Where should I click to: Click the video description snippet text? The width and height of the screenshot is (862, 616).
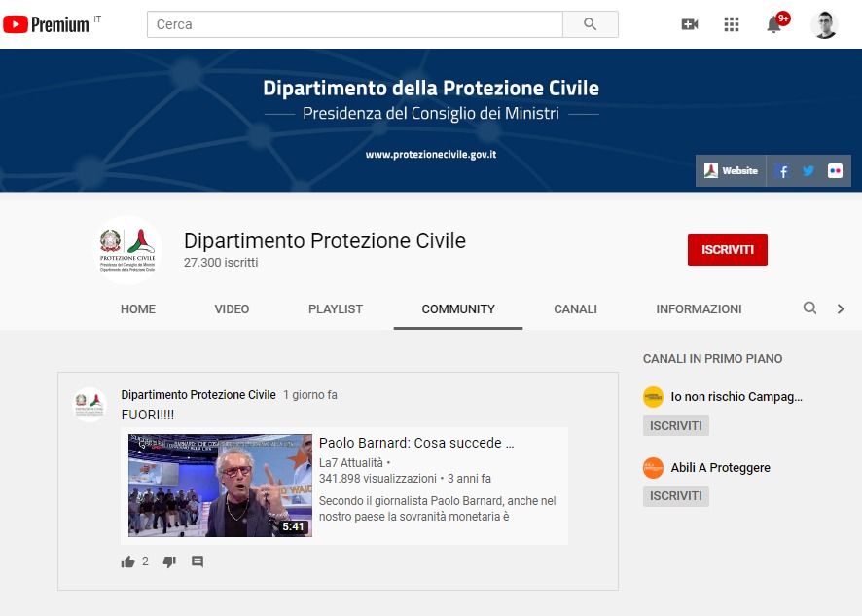[437, 509]
